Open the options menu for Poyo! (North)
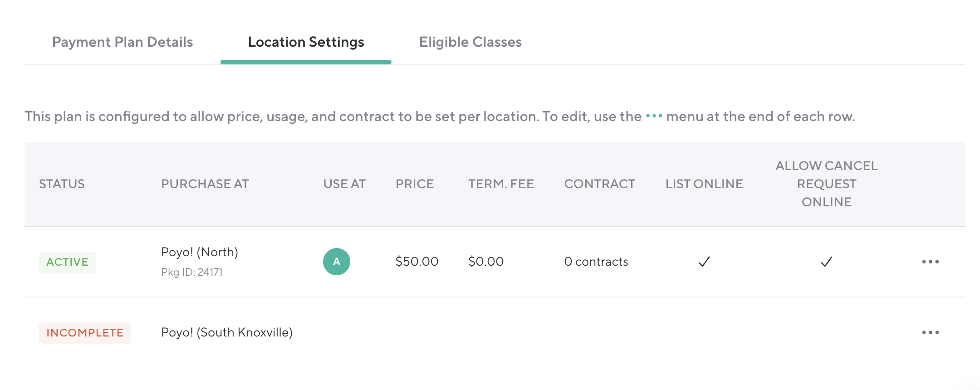The image size is (980, 390). (x=930, y=262)
